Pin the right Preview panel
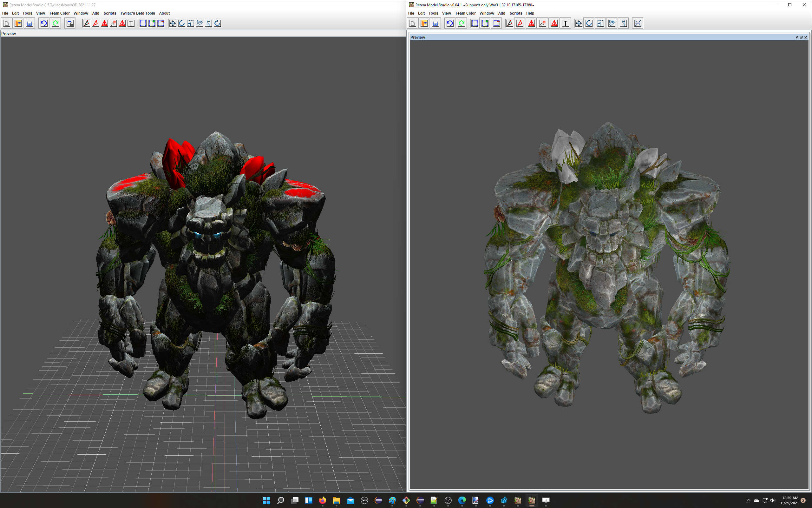Screen dimensions: 812x508 coord(797,37)
